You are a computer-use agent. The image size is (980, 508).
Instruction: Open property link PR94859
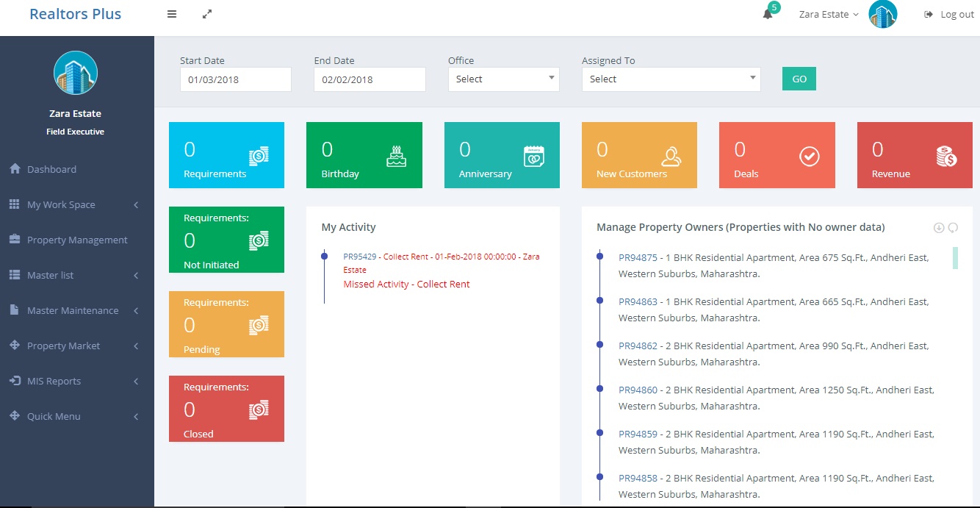point(638,434)
